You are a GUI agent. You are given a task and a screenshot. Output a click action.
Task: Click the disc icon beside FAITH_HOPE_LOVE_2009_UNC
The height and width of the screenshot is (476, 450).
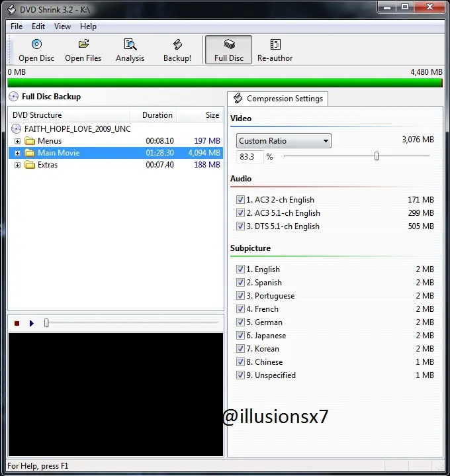[x=16, y=129]
